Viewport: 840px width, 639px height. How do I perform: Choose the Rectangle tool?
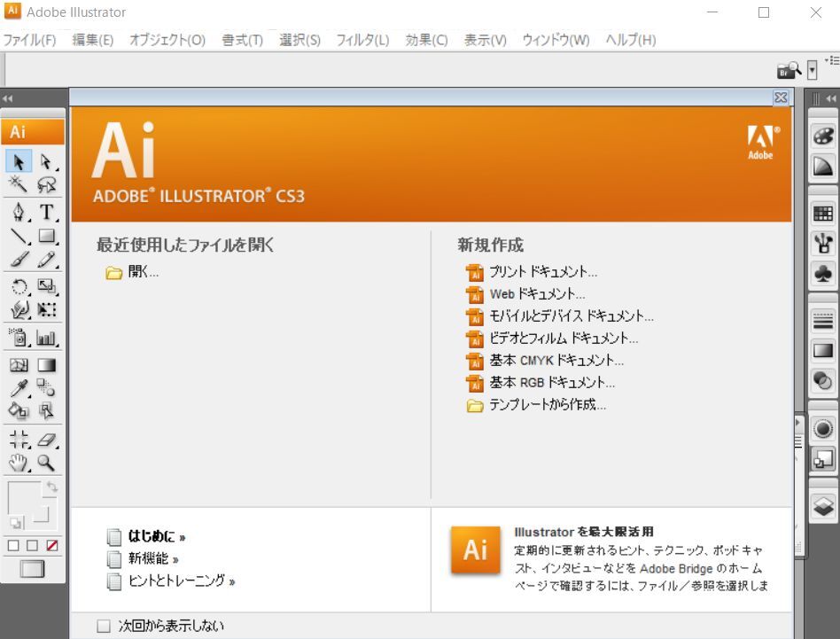pos(47,236)
